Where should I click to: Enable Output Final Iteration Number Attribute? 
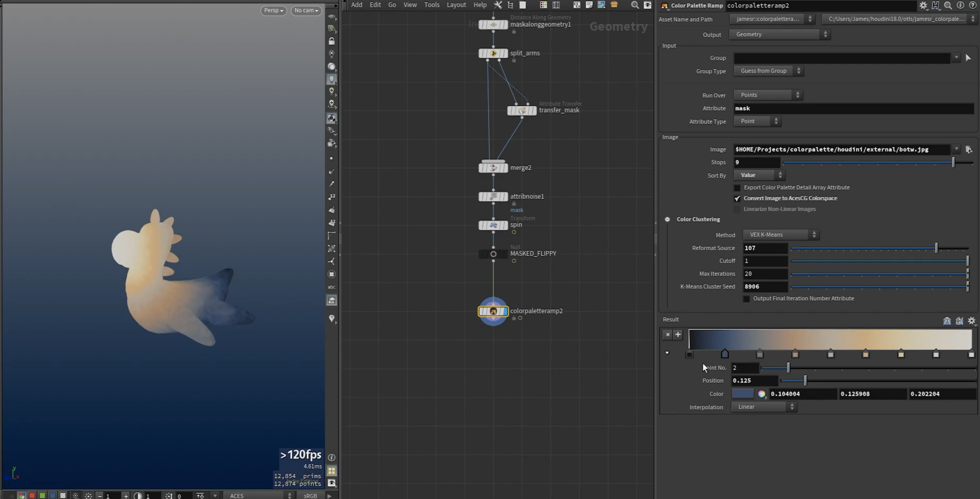[x=746, y=299]
